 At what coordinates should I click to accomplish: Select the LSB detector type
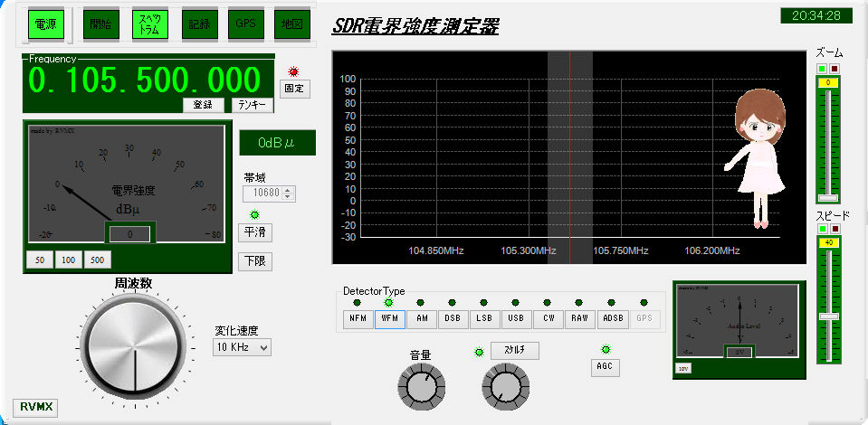484,318
